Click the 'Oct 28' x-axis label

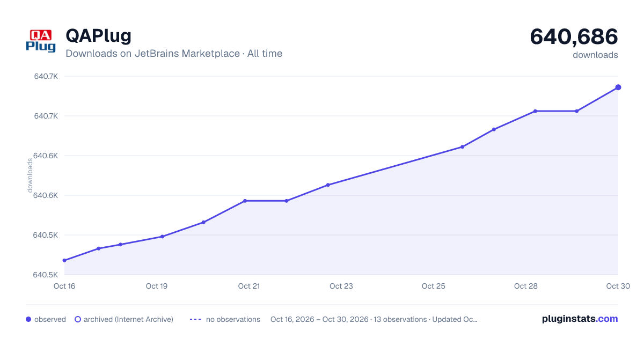click(x=526, y=286)
